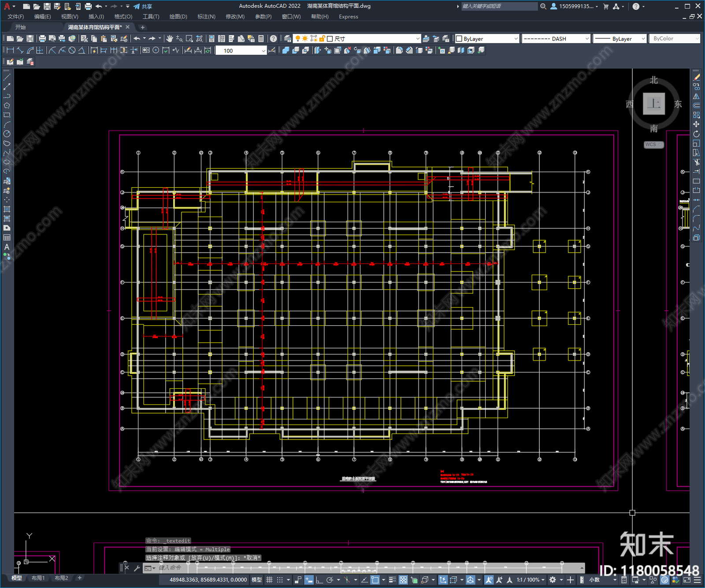Toggle Polar tracking in status bar
The width and height of the screenshot is (705, 588).
tap(330, 580)
